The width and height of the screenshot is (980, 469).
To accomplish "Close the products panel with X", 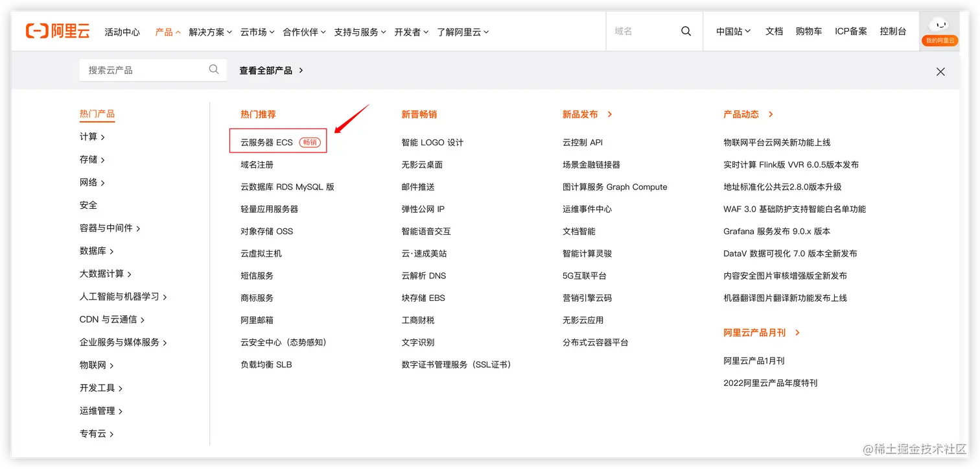I will 940,71.
